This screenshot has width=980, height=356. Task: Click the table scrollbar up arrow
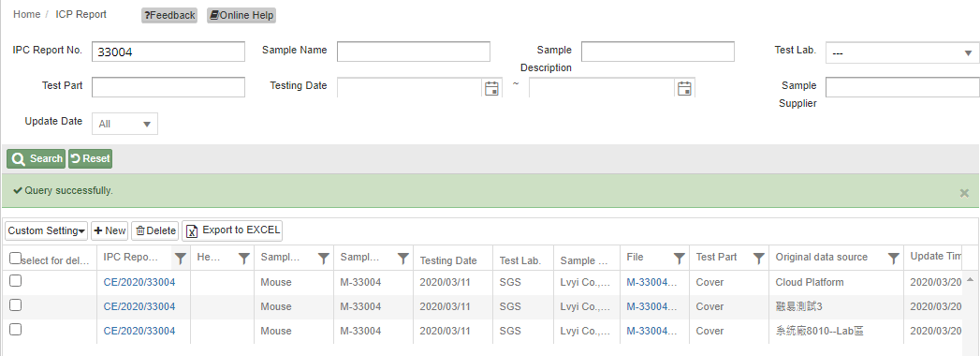click(970, 279)
